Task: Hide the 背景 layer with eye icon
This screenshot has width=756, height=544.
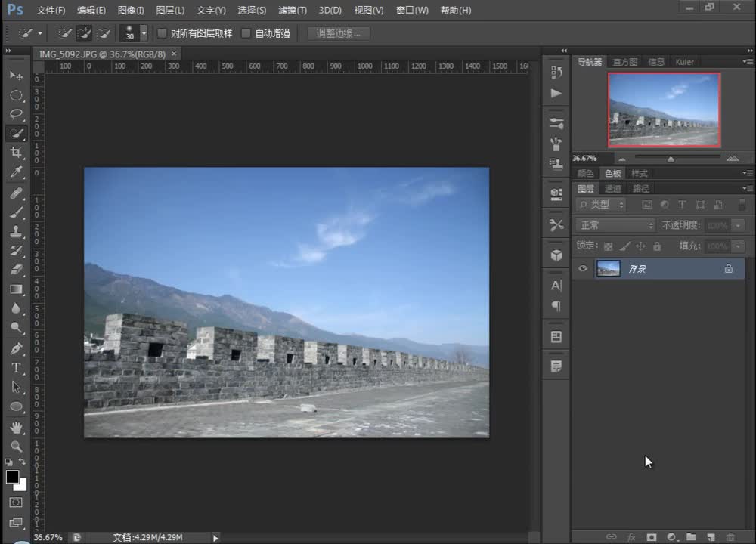Action: pyautogui.click(x=583, y=268)
